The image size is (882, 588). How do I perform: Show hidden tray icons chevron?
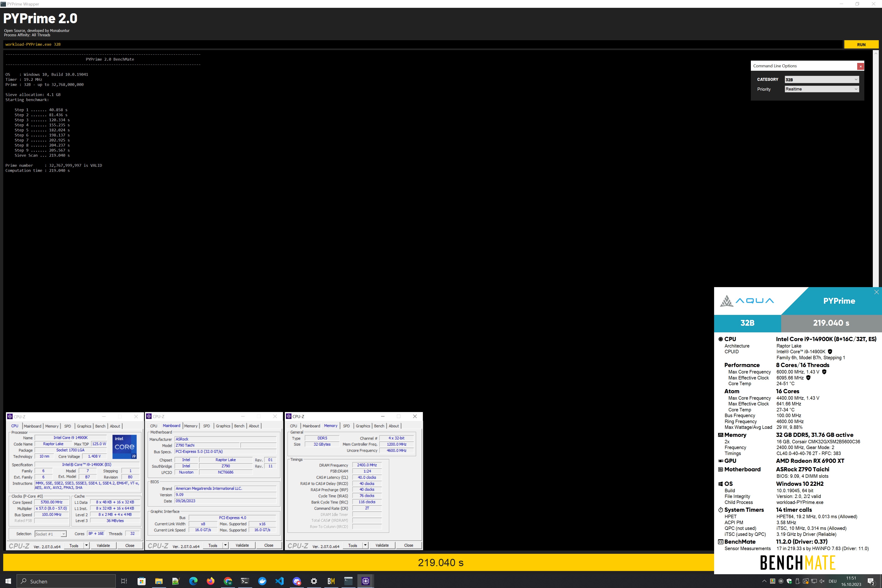[x=764, y=581]
